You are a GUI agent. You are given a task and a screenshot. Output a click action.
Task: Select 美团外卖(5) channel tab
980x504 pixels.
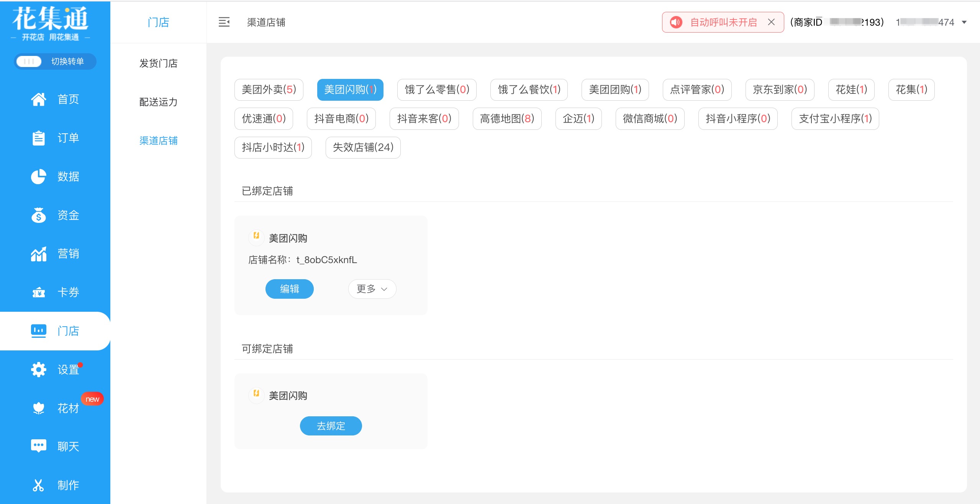click(x=269, y=90)
